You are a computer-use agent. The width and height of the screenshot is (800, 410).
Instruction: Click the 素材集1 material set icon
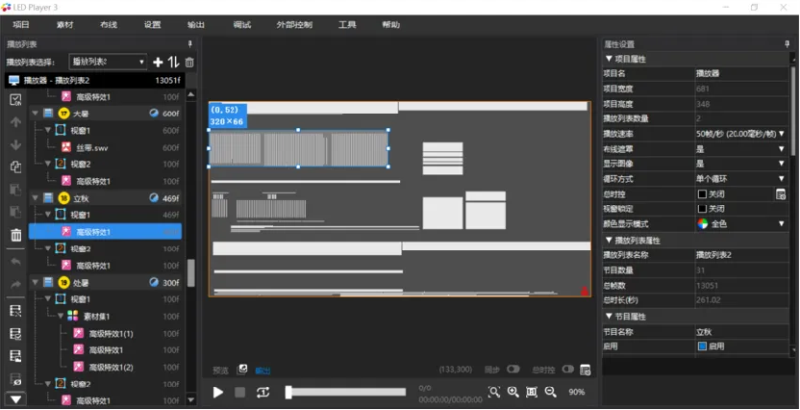73,316
